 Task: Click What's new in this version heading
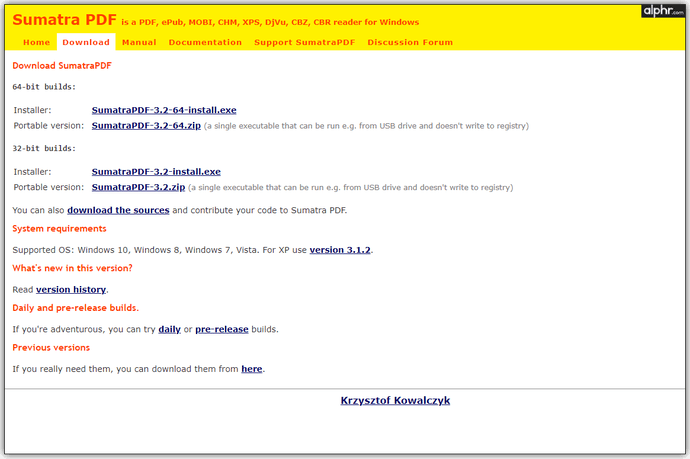click(x=72, y=268)
